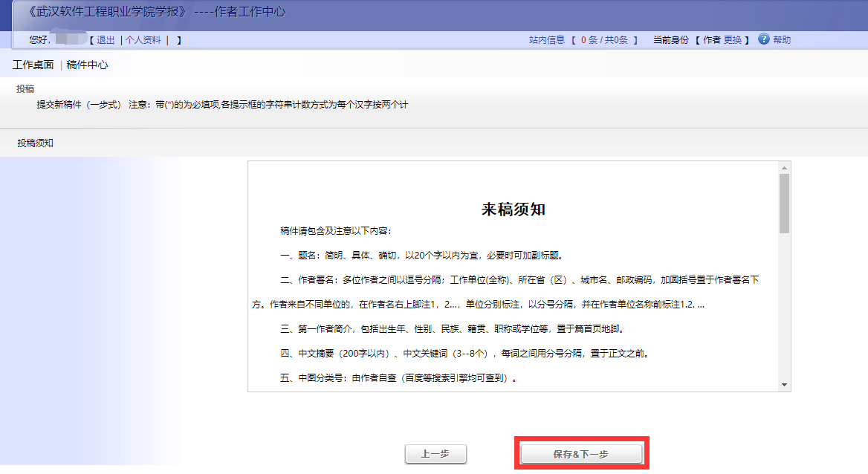The image size is (868, 474).
Task: Click the 上一步 previous step button
Action: click(435, 454)
